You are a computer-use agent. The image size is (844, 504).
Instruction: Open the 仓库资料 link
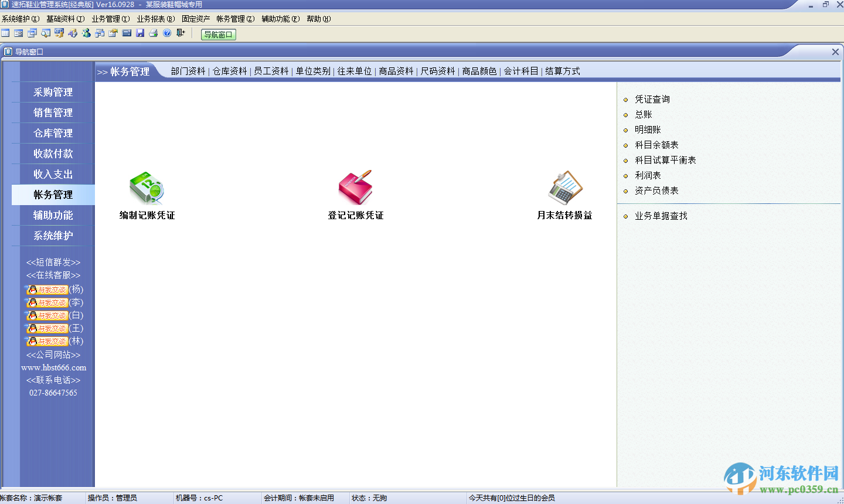pyautogui.click(x=230, y=71)
